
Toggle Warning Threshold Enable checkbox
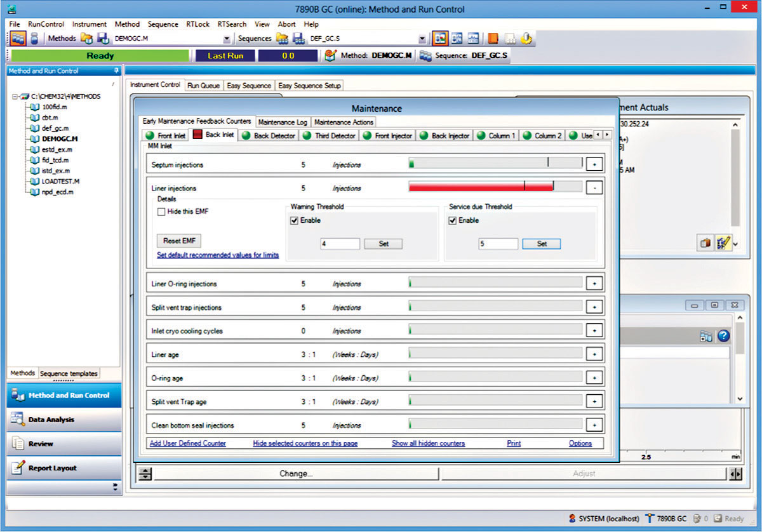tap(294, 220)
